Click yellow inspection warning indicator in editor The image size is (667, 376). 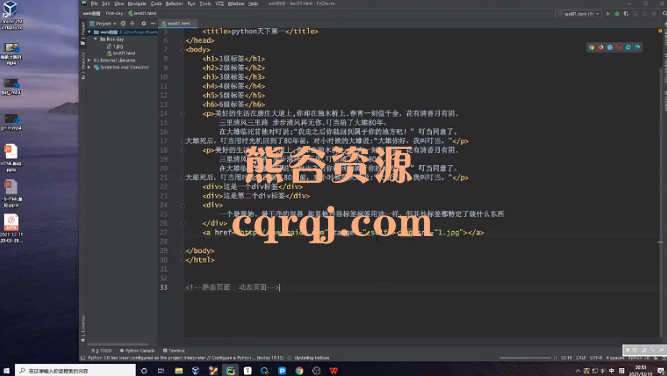pos(661,31)
